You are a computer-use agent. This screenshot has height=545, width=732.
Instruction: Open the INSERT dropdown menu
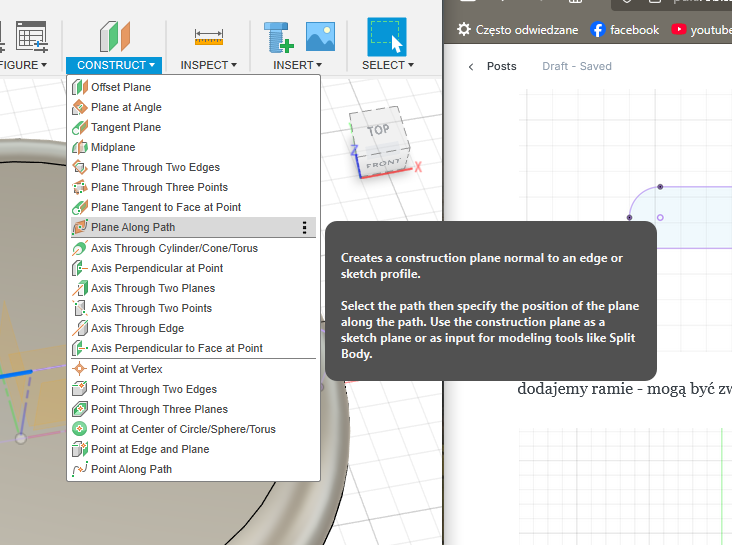[x=297, y=65]
